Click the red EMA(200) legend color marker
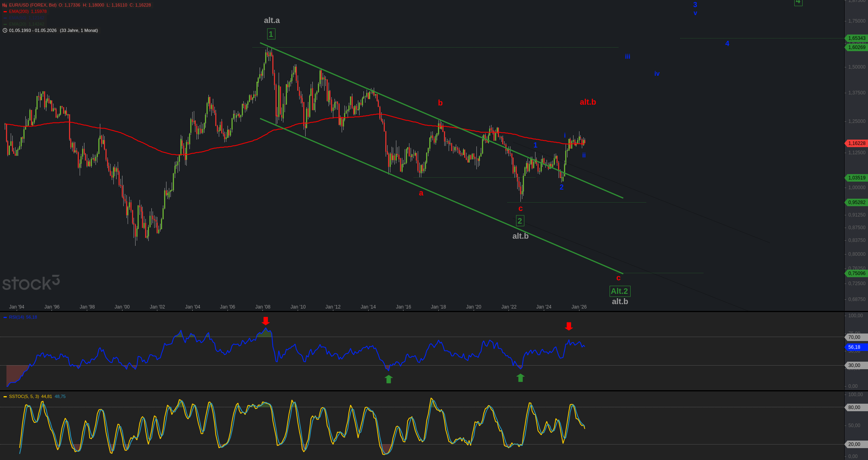Image resolution: width=868 pixels, height=460 pixels. click(x=5, y=11)
